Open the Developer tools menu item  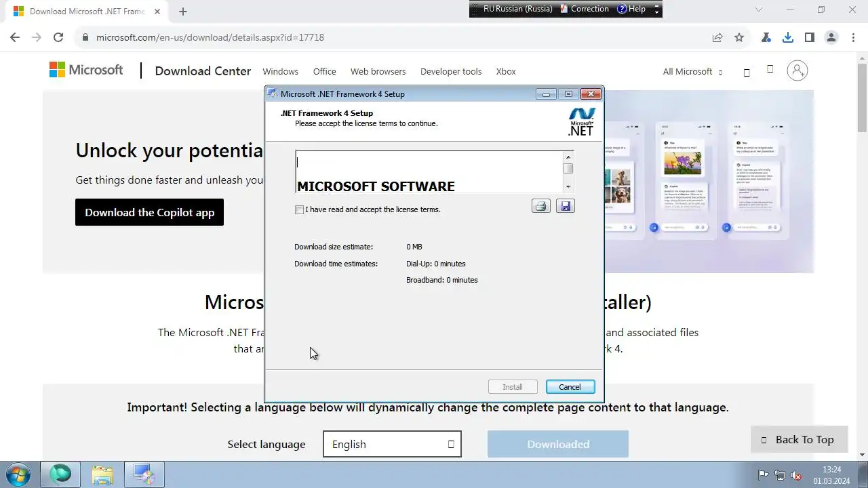pos(451,71)
